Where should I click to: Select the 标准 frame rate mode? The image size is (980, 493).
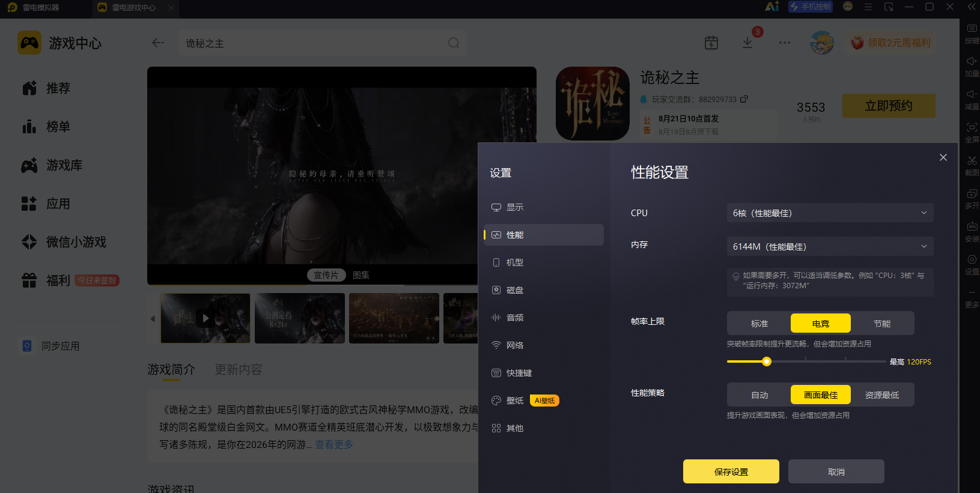click(759, 323)
